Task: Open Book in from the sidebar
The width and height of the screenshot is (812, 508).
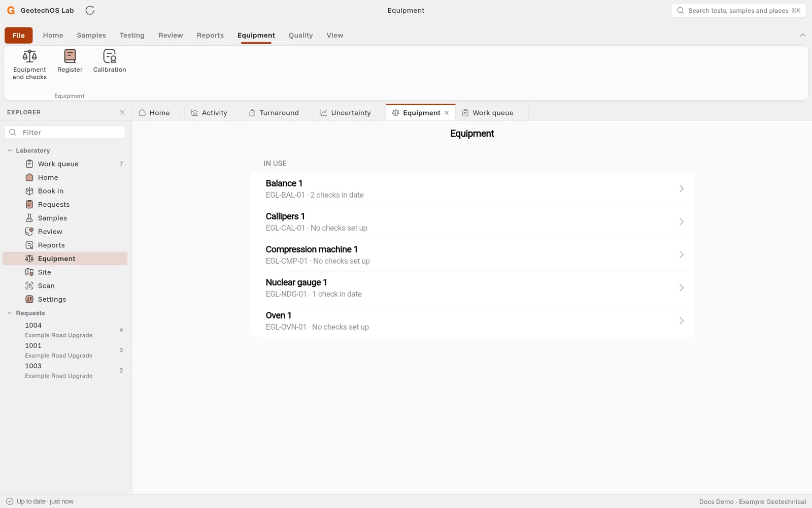Action: pos(65,191)
